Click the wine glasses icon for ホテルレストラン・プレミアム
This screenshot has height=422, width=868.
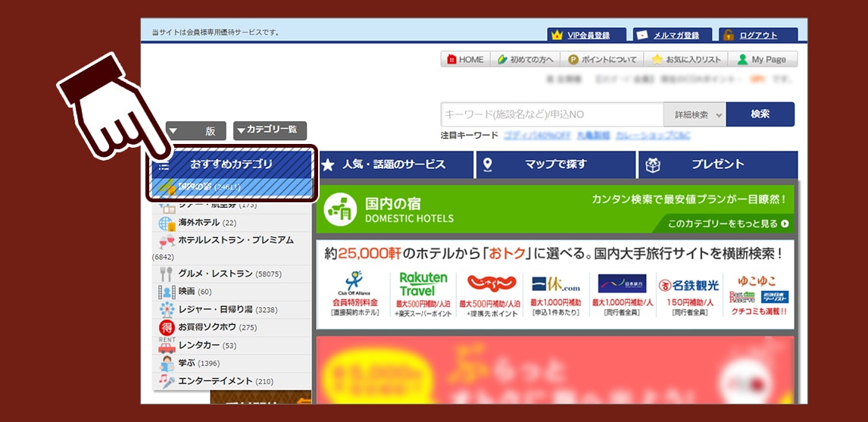coord(167,241)
